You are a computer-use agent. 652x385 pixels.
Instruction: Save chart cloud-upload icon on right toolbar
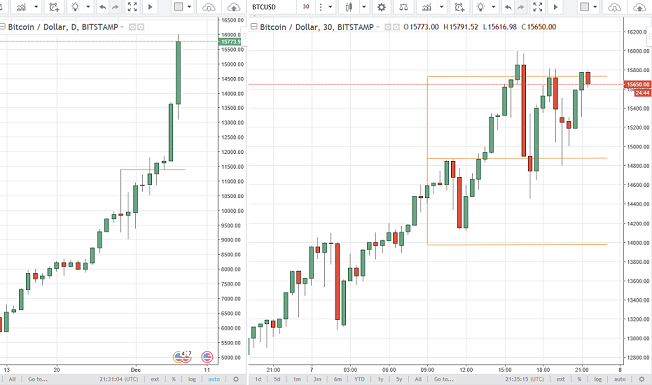click(x=640, y=7)
